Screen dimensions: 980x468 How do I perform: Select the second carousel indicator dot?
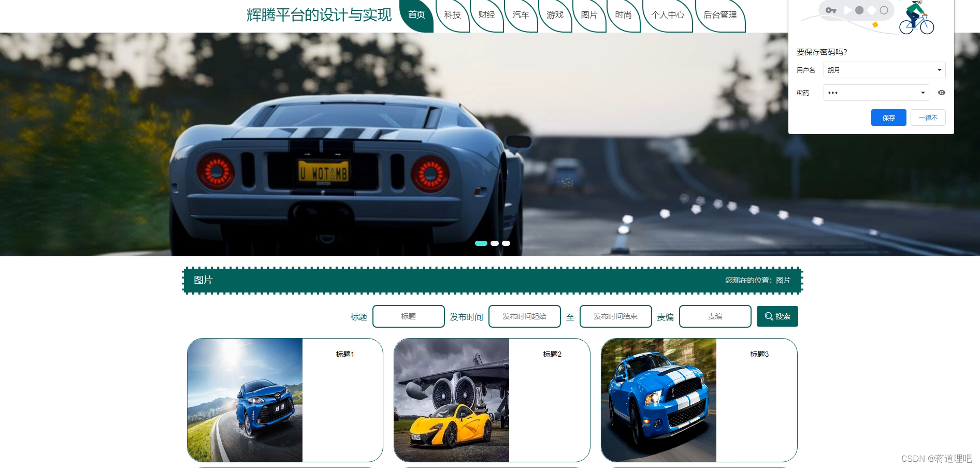pyautogui.click(x=494, y=243)
